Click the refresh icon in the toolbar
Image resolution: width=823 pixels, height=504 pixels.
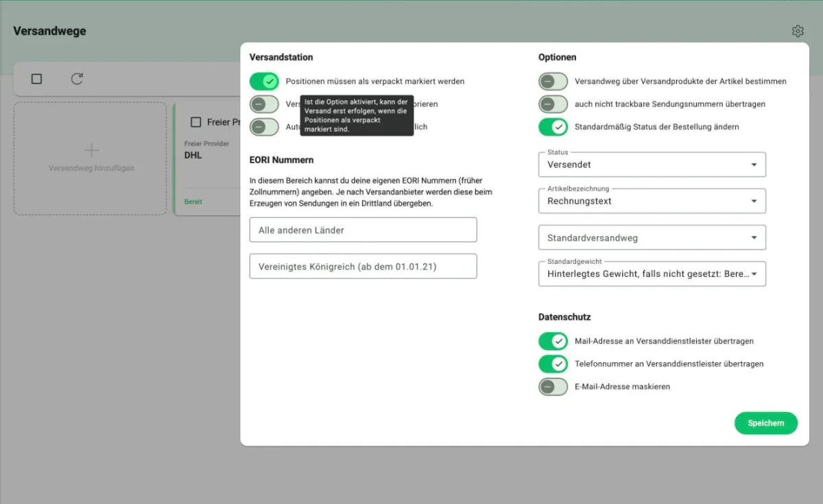pyautogui.click(x=77, y=79)
